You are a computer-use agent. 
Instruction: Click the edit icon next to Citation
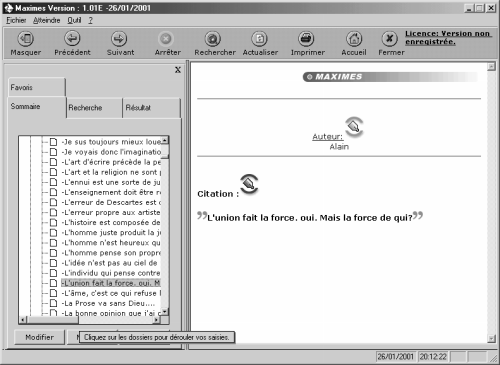[249, 184]
